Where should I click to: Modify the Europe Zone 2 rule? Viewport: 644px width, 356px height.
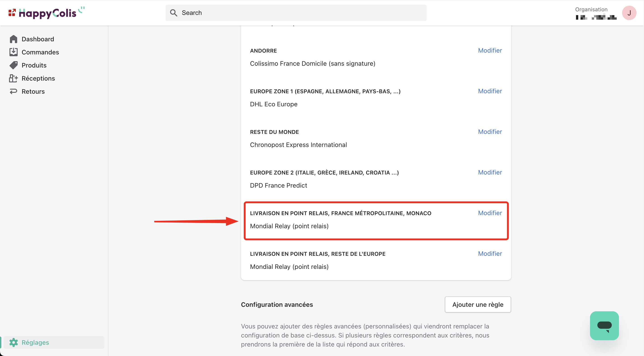click(x=490, y=172)
